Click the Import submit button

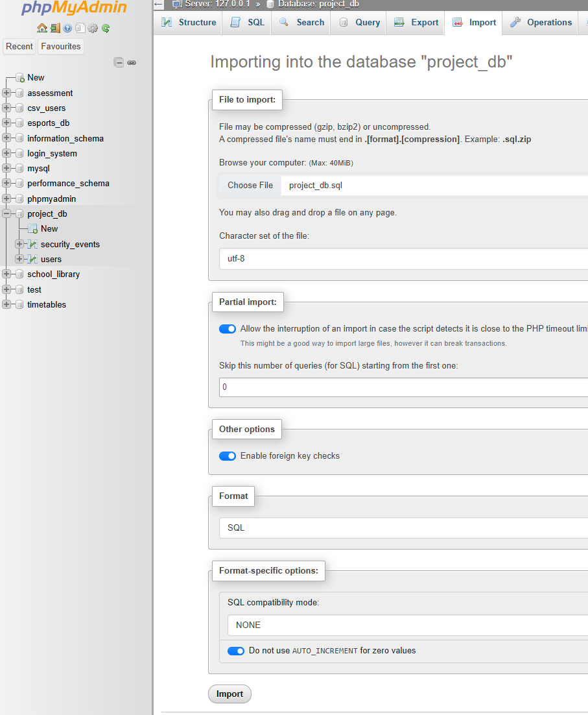click(x=229, y=694)
